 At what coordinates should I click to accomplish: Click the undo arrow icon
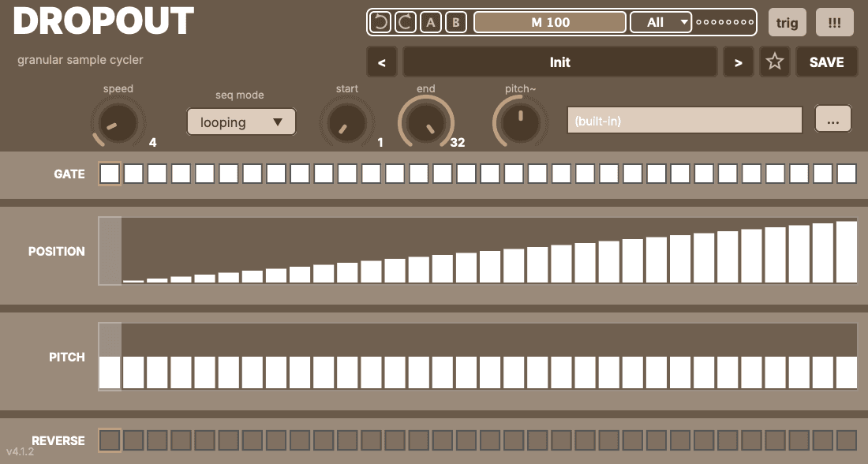point(380,22)
